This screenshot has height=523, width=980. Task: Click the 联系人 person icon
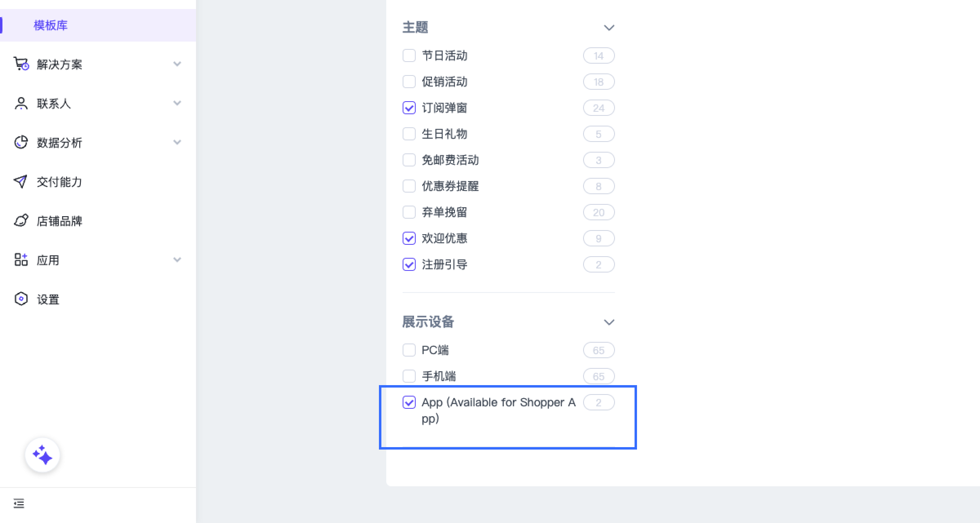tap(21, 103)
